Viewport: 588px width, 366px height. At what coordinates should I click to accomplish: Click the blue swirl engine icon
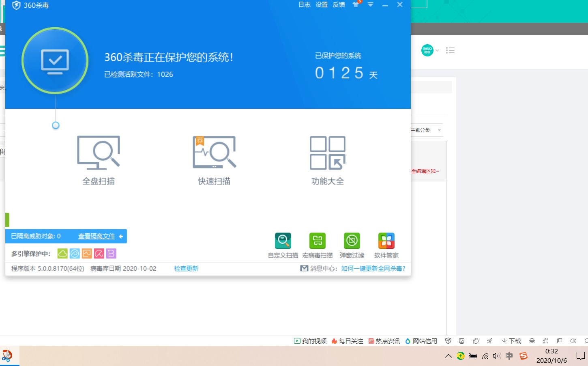(x=75, y=254)
